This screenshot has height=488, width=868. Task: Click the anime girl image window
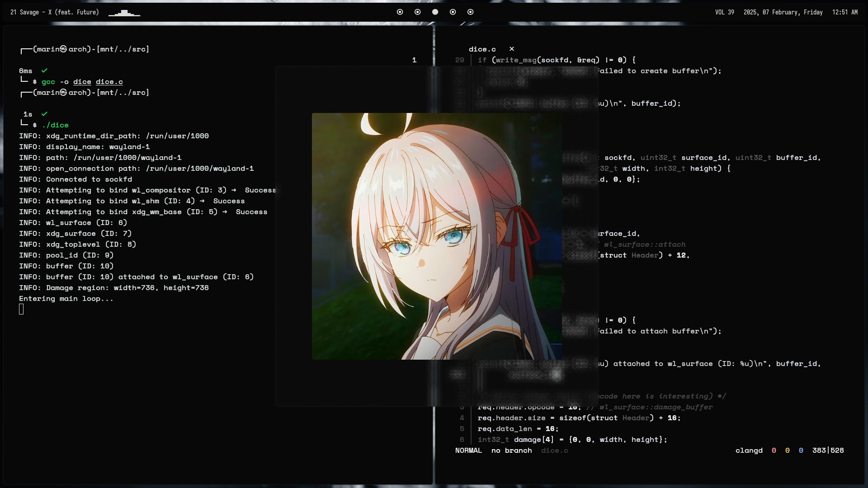(x=437, y=236)
